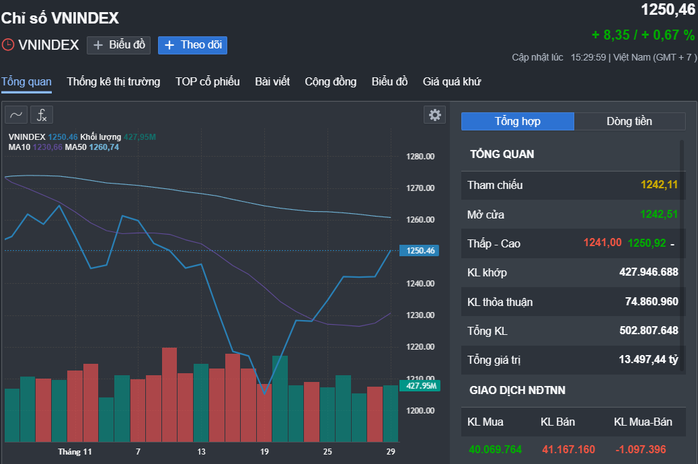698x464 pixels.
Task: Switch to Tổng quan tab
Action: 26,82
